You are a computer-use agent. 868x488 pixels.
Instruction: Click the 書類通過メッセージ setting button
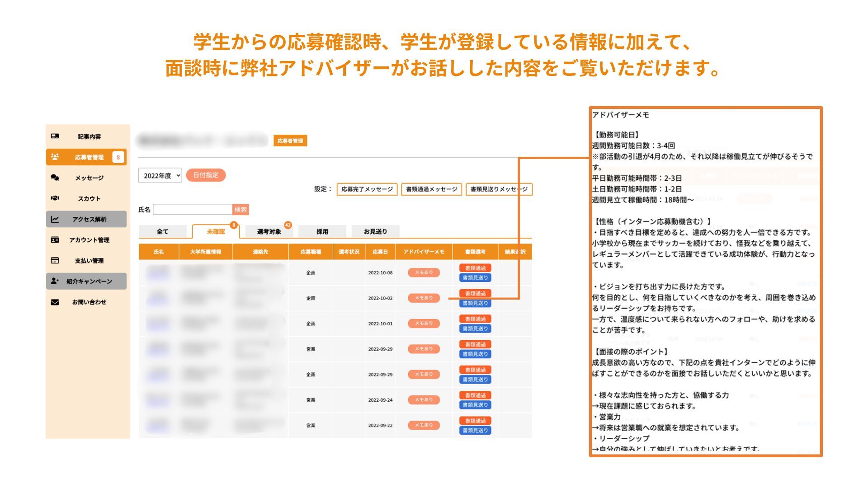431,189
